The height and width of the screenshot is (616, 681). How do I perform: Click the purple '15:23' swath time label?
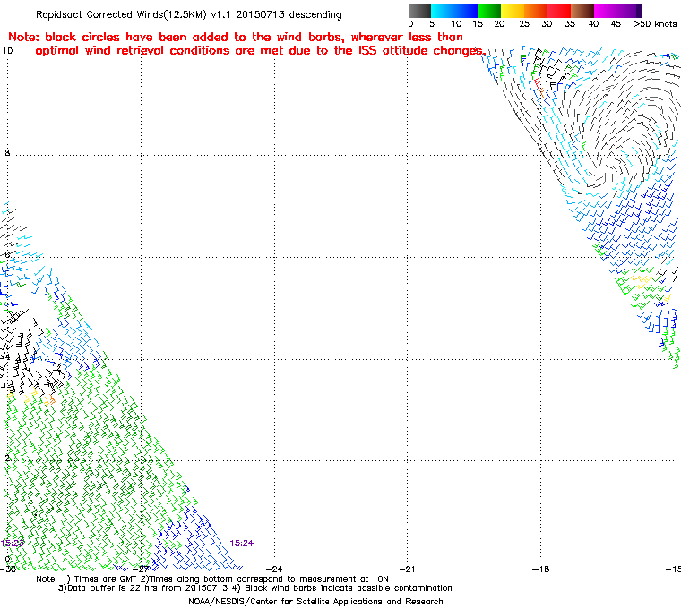click(x=12, y=543)
